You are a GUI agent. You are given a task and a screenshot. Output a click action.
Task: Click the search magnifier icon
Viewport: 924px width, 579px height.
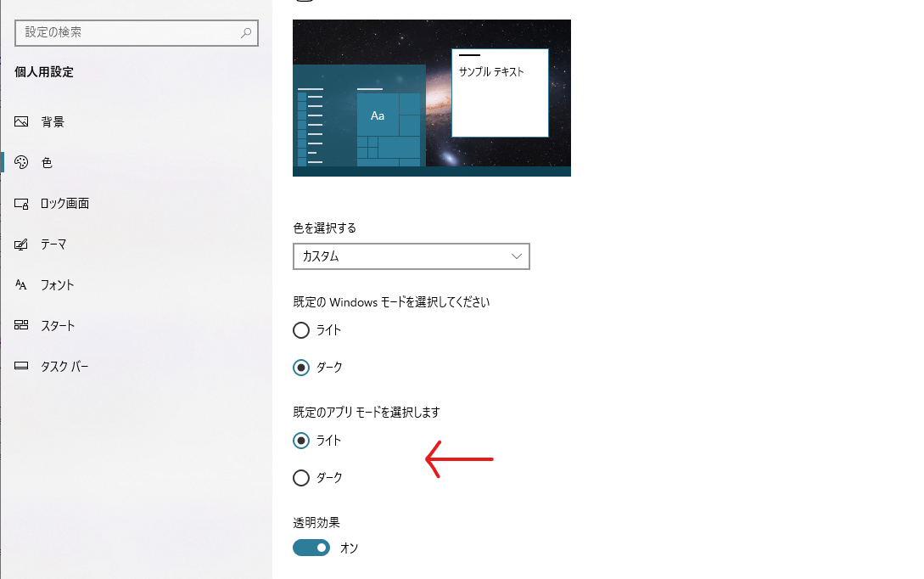(x=247, y=32)
